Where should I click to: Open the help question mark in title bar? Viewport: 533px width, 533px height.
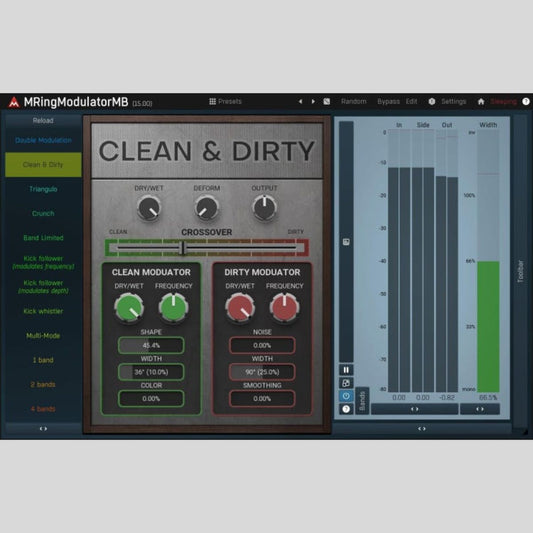click(x=526, y=101)
